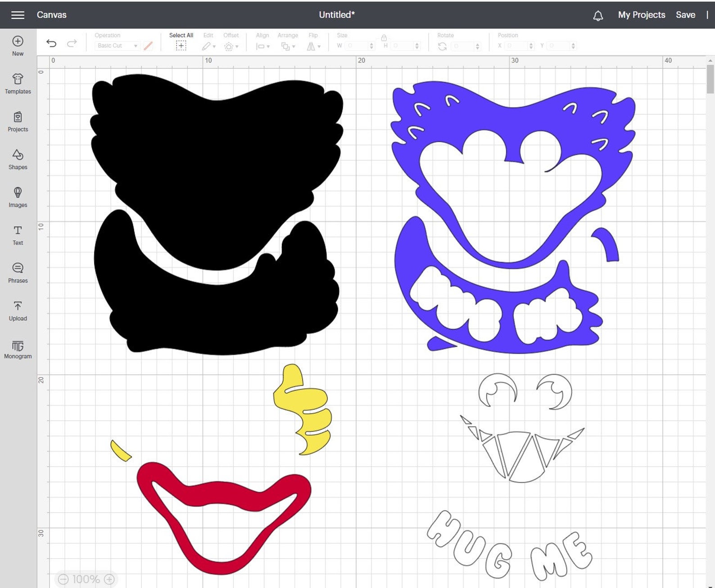Select the left white eye outline
The width and height of the screenshot is (715, 588).
tap(498, 390)
